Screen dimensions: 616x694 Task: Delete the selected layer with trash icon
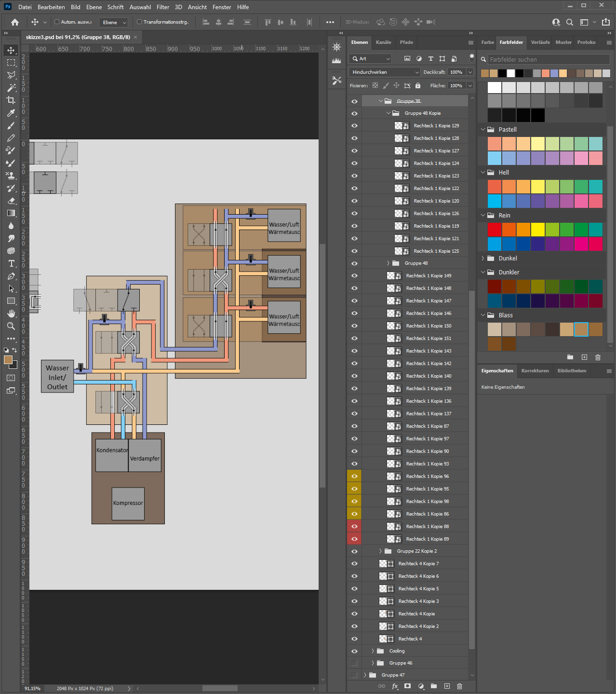coord(459,686)
